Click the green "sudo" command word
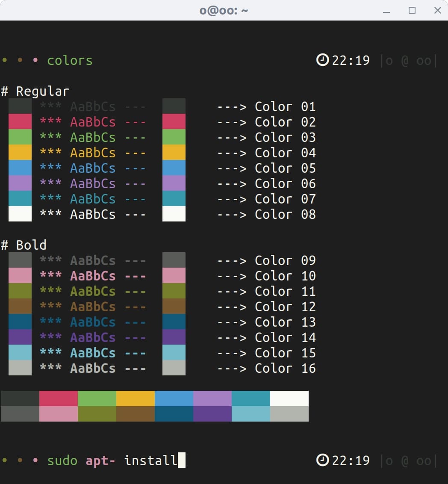This screenshot has height=484, width=448. [62, 460]
